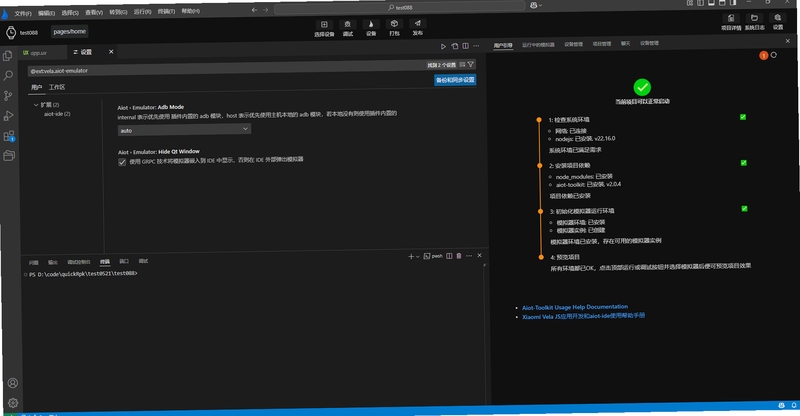Open the new terminal launch profile chevron
The image size is (800, 416).
tap(417, 256)
